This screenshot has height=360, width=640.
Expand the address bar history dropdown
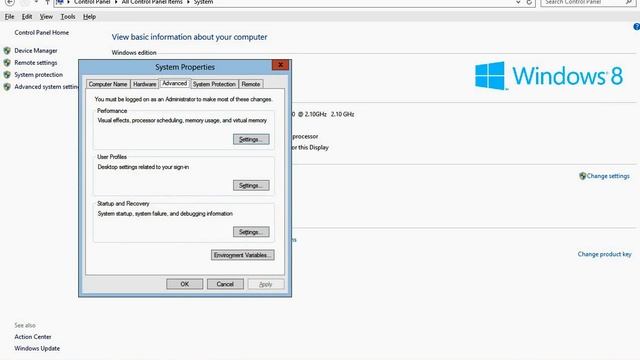pyautogui.click(x=518, y=2)
